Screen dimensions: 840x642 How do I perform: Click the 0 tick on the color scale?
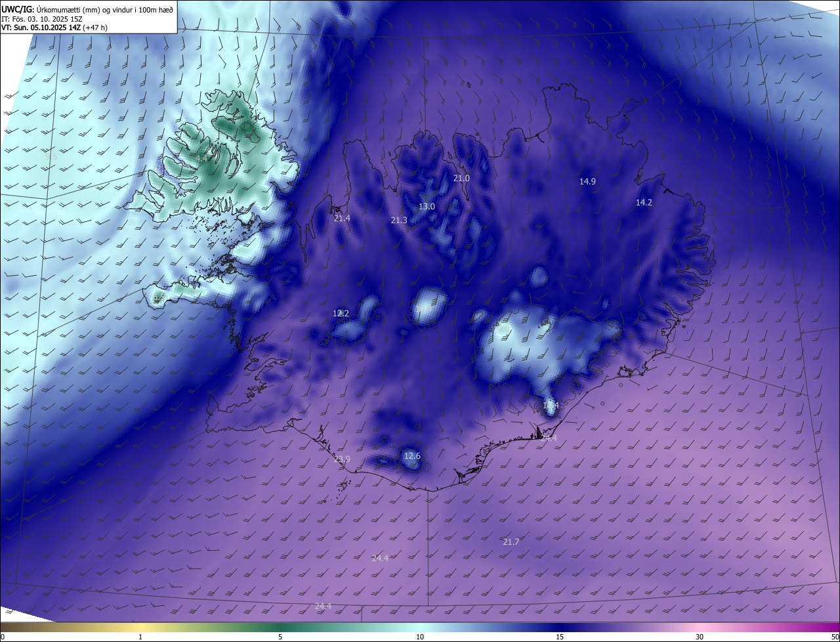(3, 637)
